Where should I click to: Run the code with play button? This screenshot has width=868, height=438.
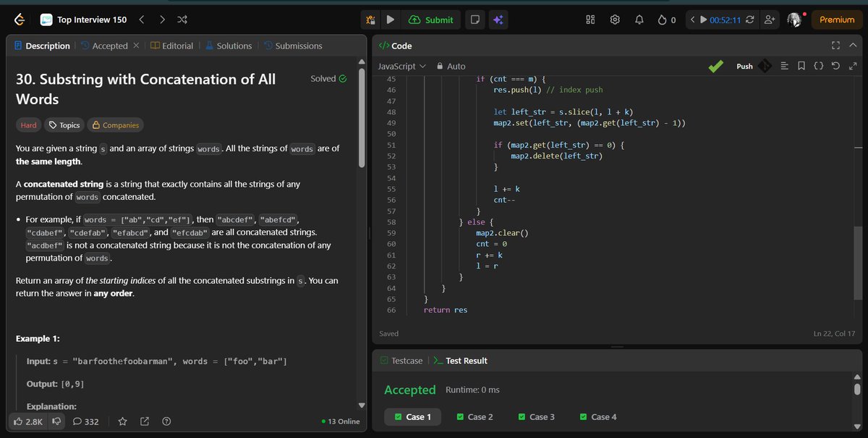point(391,20)
